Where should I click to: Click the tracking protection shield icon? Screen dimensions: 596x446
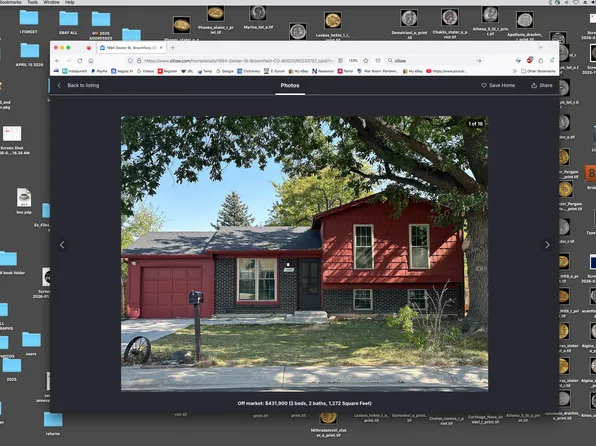[x=130, y=60]
